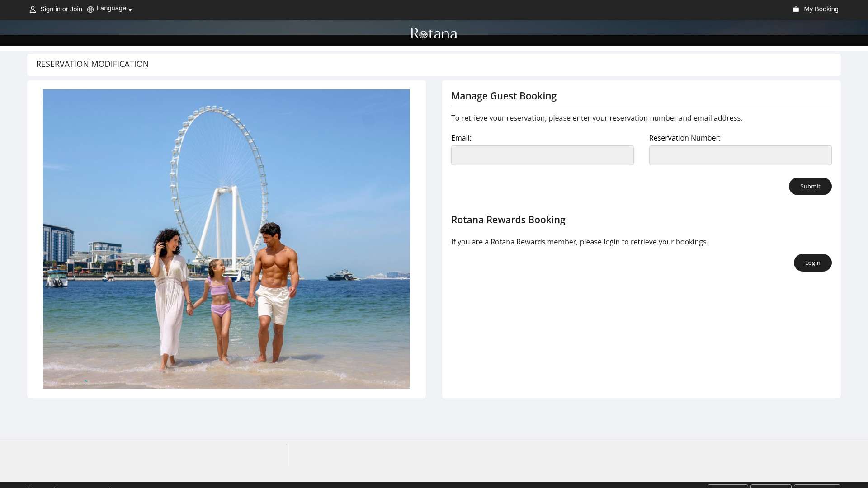Click the Rotana Rewards Booking heading
The width and height of the screenshot is (868, 488).
[x=508, y=220]
